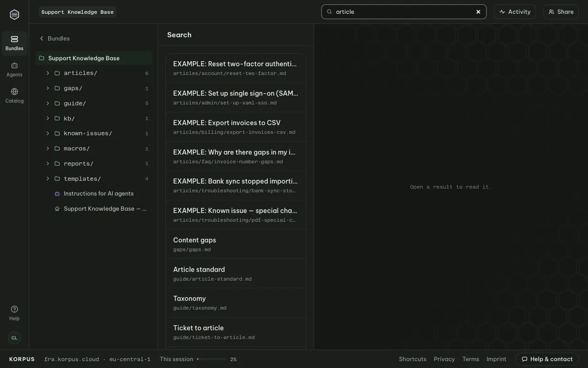
Task: Open the Privacy link in footer
Action: (444, 359)
